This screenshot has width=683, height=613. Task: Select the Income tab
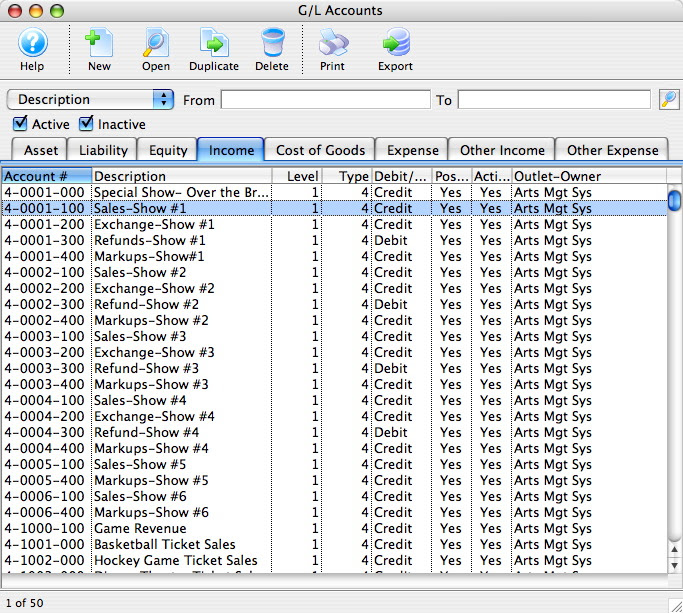[231, 150]
